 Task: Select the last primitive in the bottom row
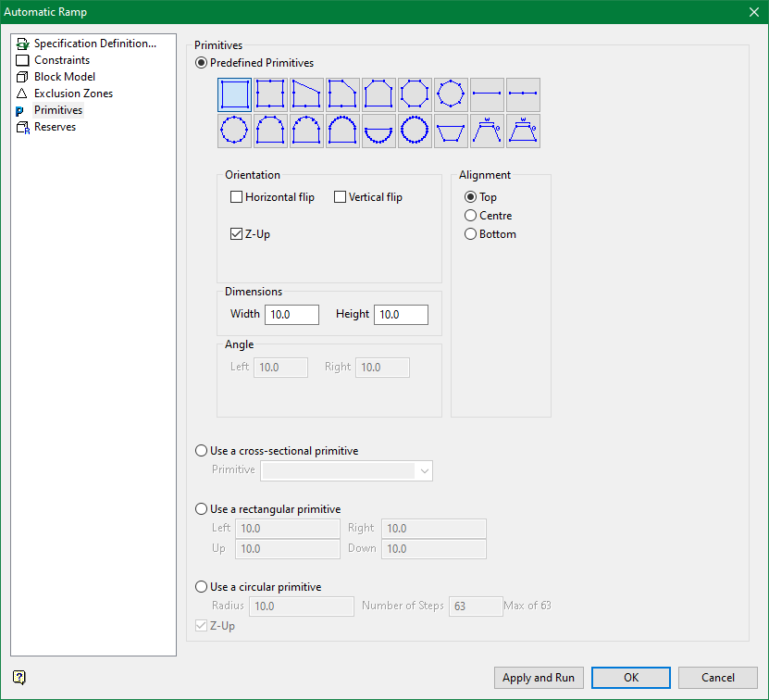(x=524, y=131)
